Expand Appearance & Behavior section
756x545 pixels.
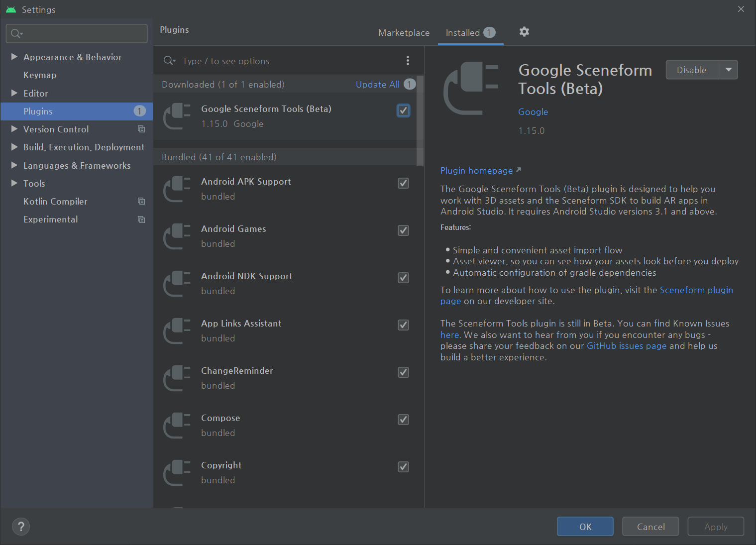click(14, 57)
